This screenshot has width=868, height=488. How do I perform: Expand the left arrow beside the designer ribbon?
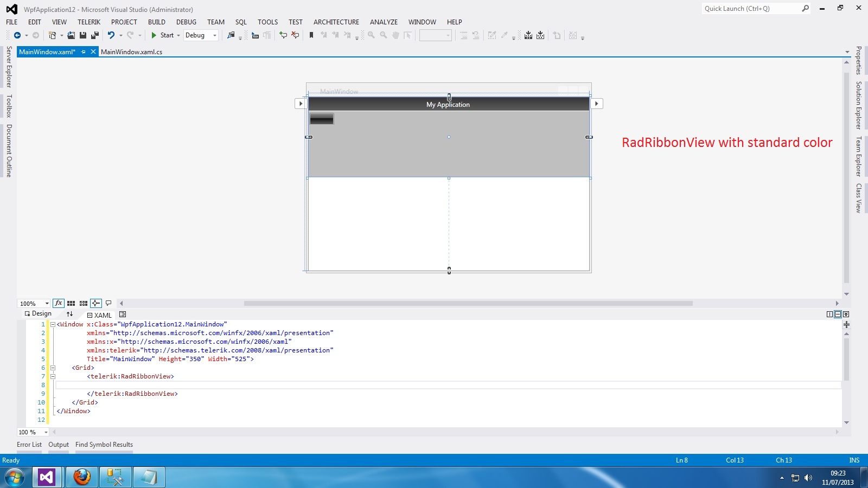301,104
